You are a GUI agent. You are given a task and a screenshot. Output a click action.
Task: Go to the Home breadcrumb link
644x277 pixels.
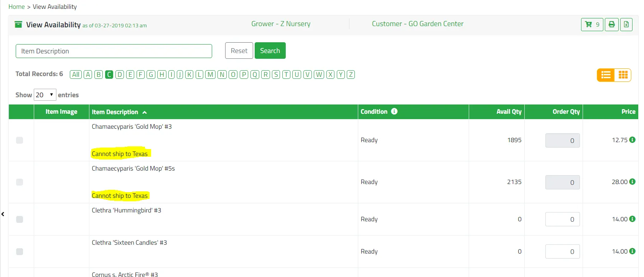(16, 7)
